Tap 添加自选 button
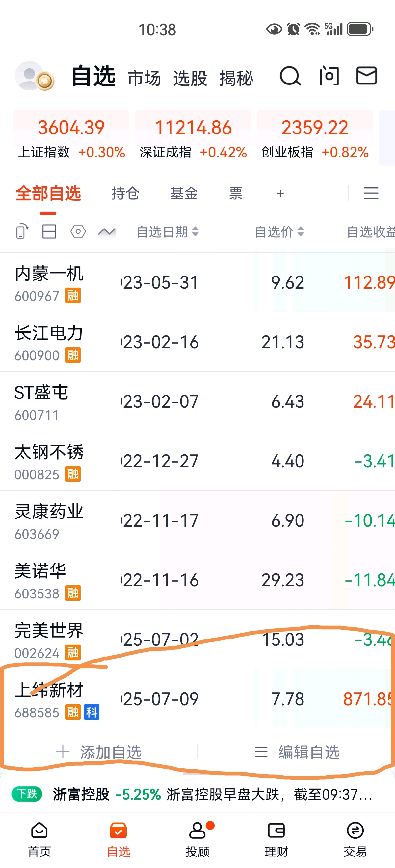The image size is (395, 868). pyautogui.click(x=99, y=752)
